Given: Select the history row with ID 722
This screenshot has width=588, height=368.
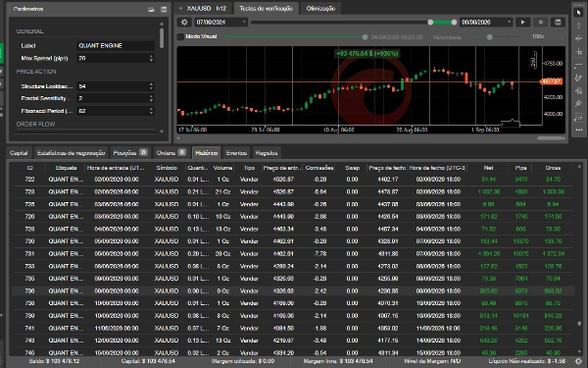Looking at the screenshot, I should 292,180.
